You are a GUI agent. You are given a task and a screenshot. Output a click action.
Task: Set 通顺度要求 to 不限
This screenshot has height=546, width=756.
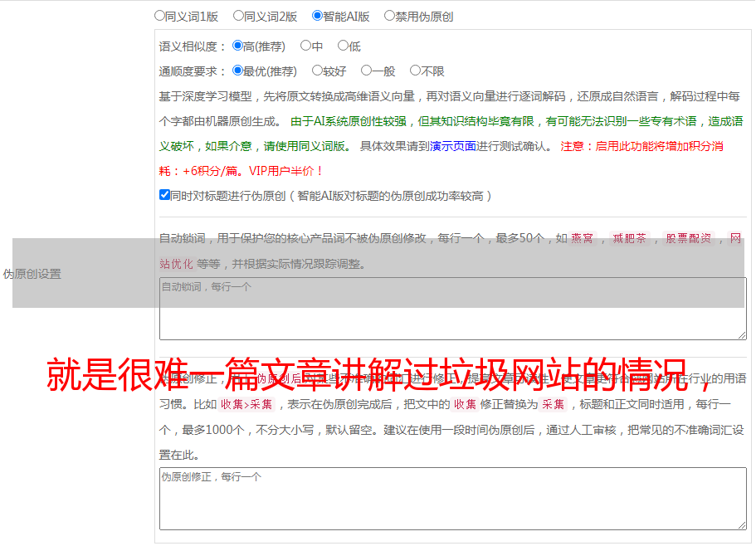415,71
